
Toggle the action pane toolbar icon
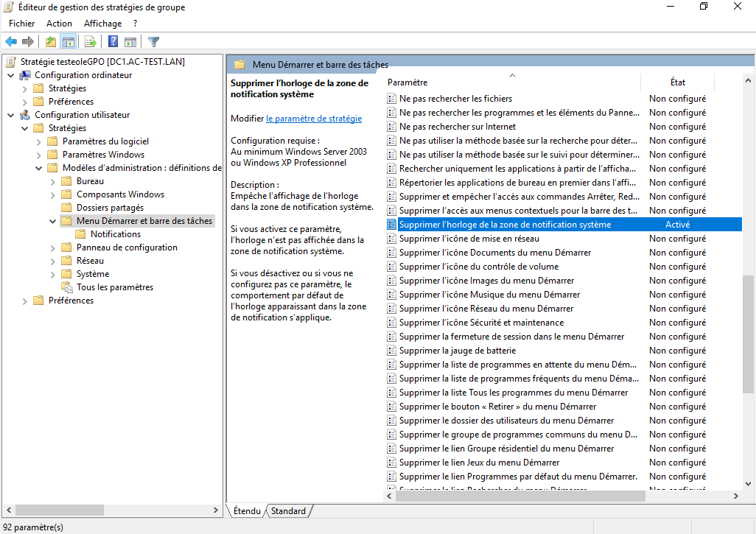(130, 42)
